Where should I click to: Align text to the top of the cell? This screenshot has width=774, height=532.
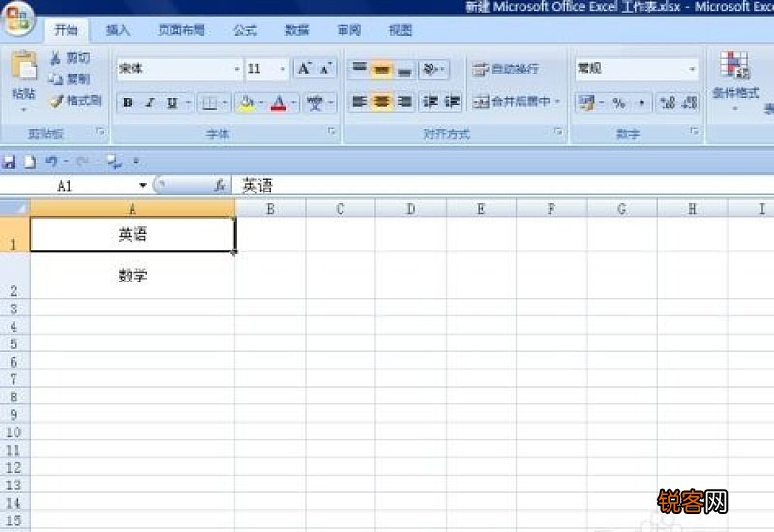[x=359, y=69]
